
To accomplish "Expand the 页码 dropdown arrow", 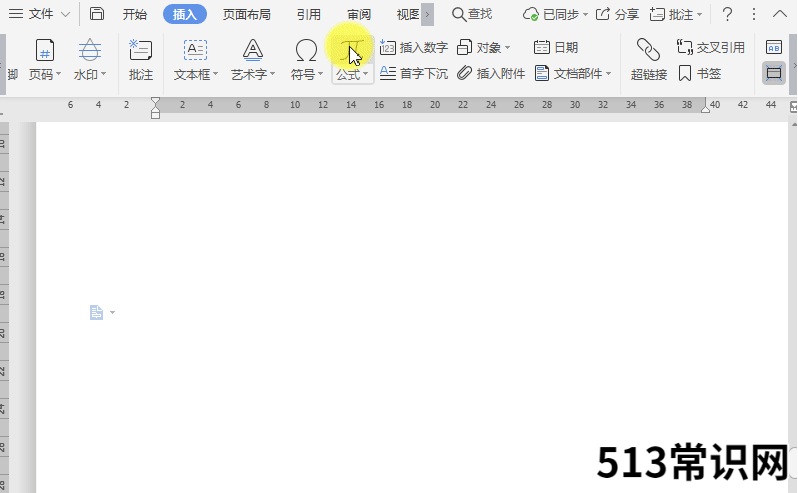I will 58,74.
